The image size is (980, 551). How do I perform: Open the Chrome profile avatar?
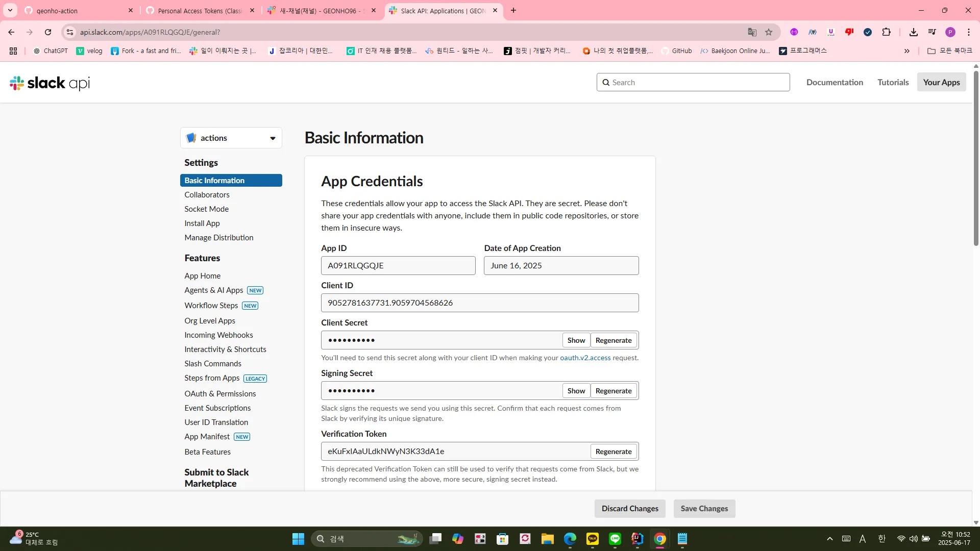point(950,32)
